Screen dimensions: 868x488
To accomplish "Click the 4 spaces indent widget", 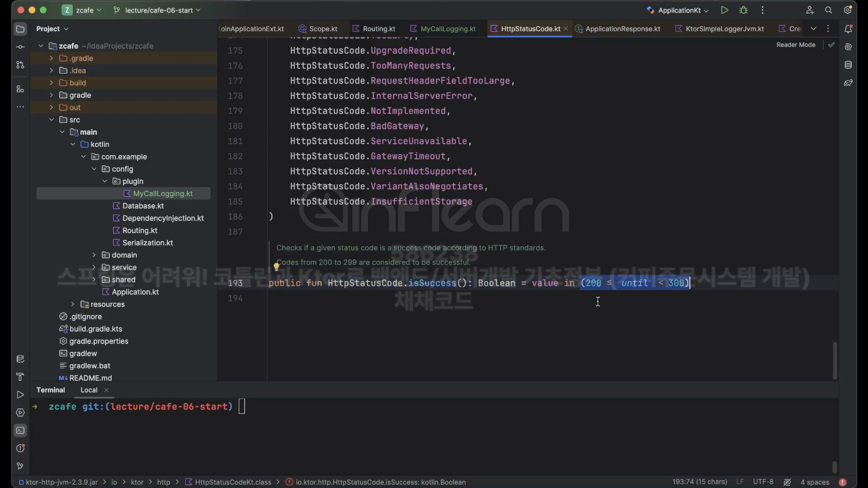I will coord(815,482).
